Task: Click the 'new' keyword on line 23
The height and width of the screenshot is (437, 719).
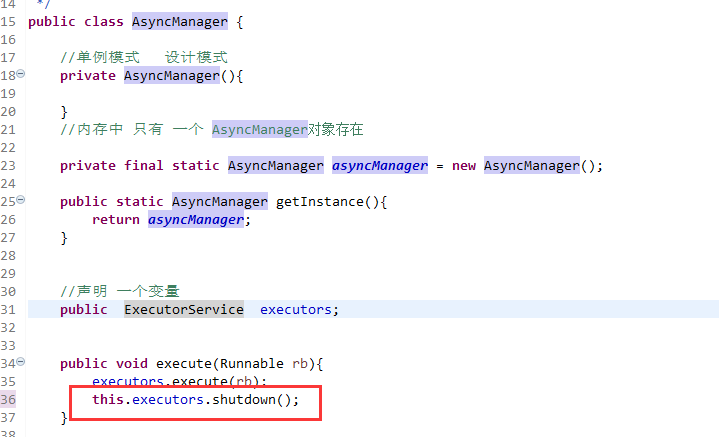Action: pos(464,166)
